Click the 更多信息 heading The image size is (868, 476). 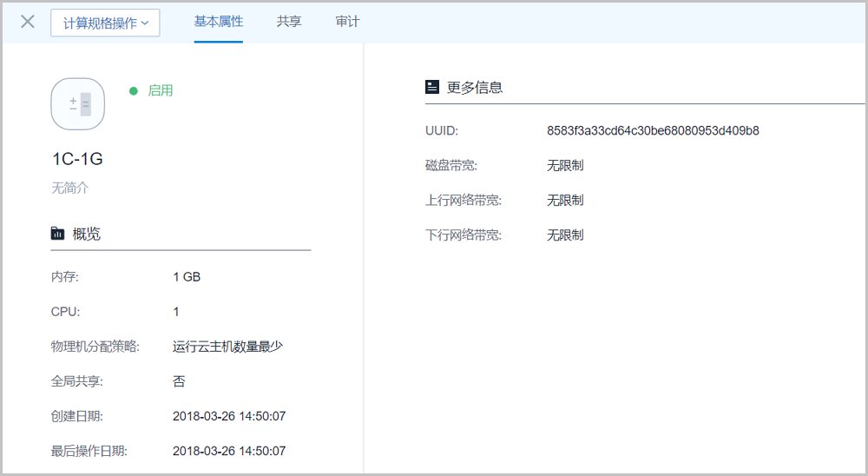tap(475, 87)
